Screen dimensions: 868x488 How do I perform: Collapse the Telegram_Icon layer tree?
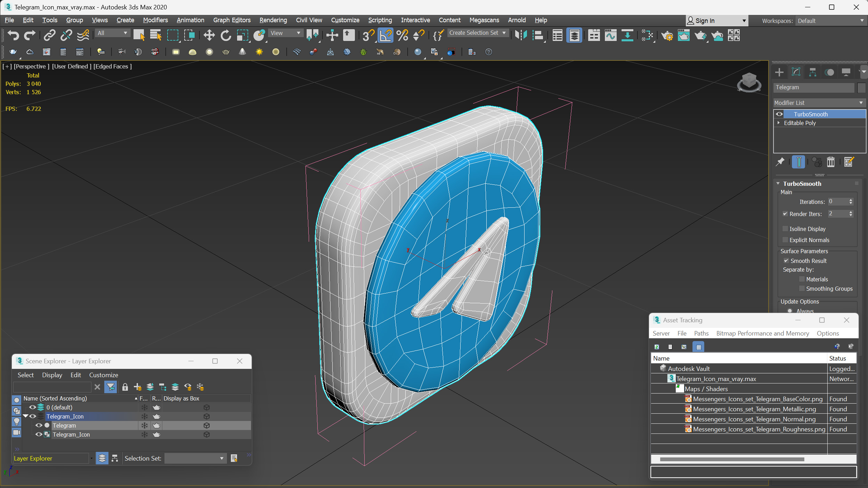tap(25, 416)
